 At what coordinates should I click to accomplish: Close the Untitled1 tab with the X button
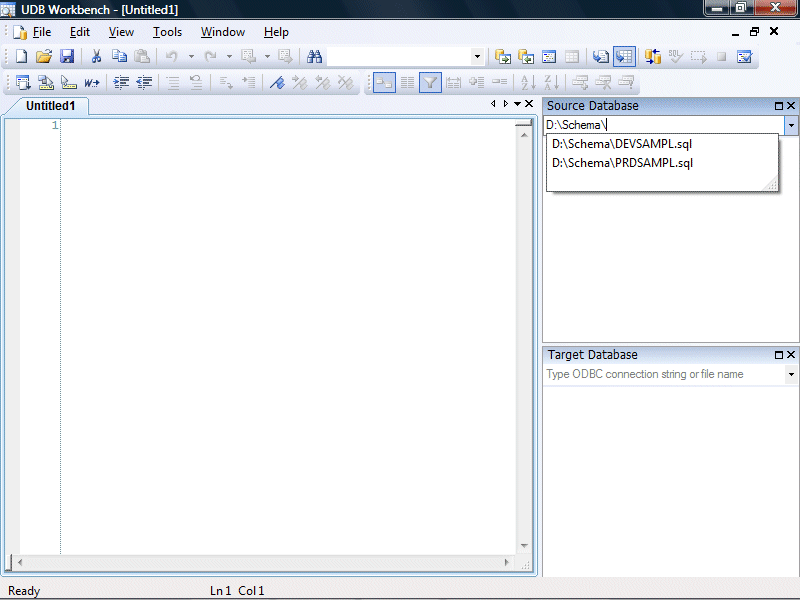tap(529, 104)
